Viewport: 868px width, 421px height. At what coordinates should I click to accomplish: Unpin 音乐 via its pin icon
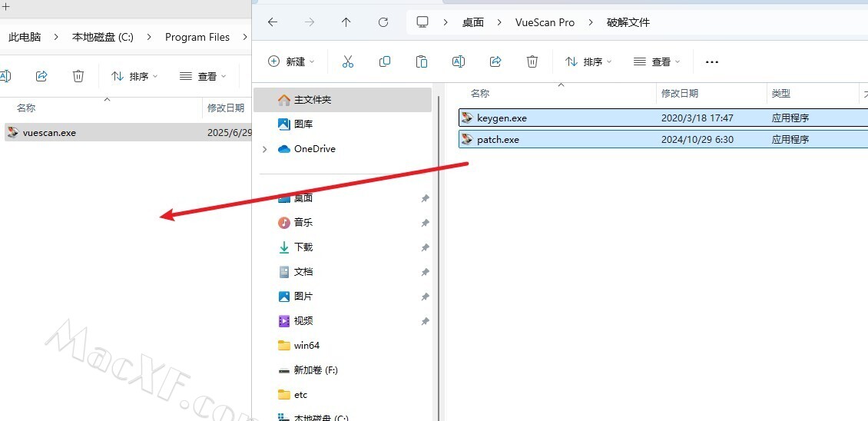click(425, 223)
